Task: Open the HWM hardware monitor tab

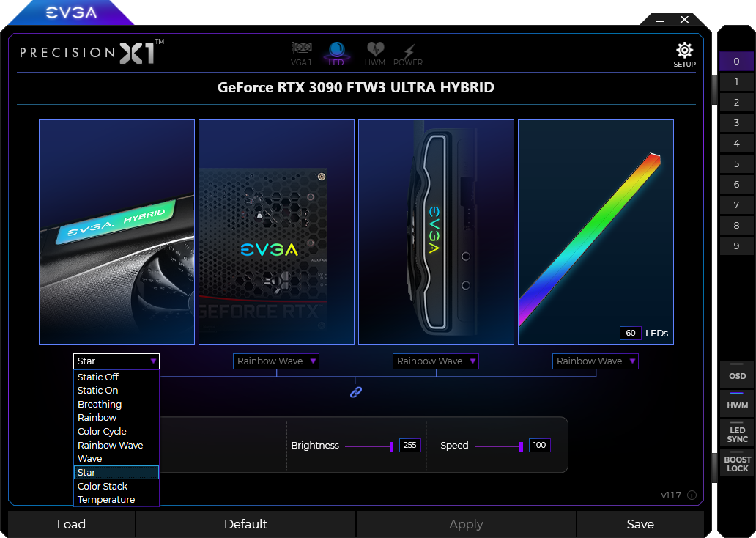Action: (374, 54)
